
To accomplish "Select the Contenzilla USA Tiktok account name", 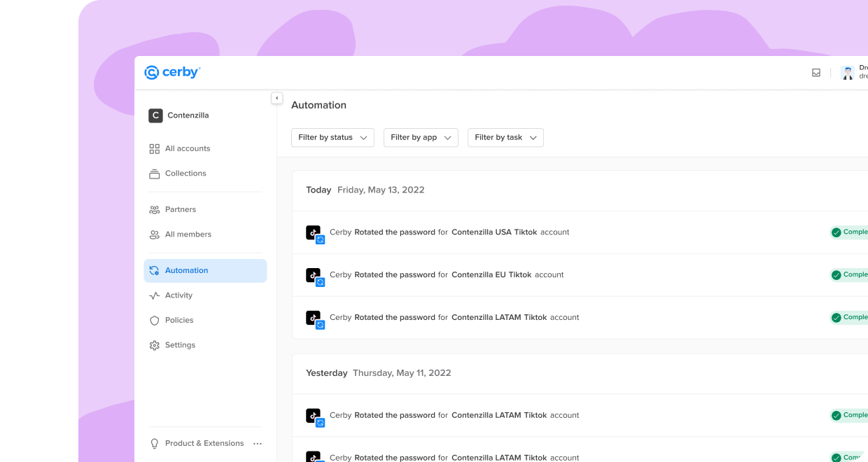I will 494,232.
